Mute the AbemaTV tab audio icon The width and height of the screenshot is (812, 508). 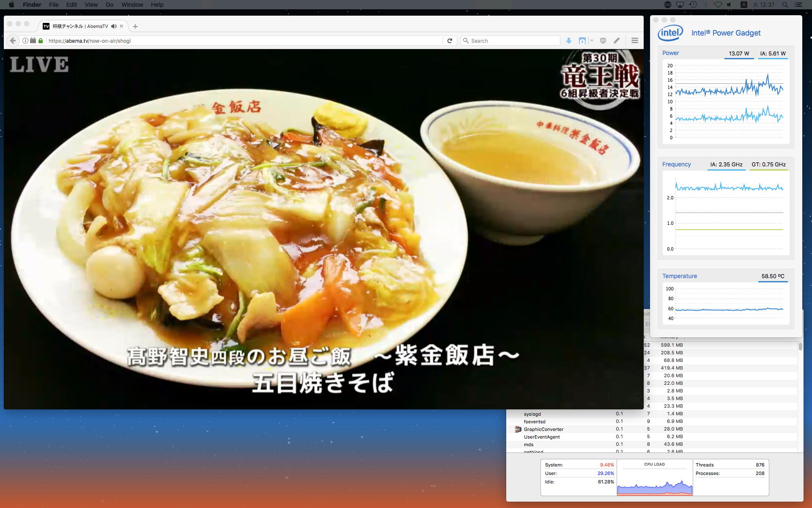pos(114,26)
